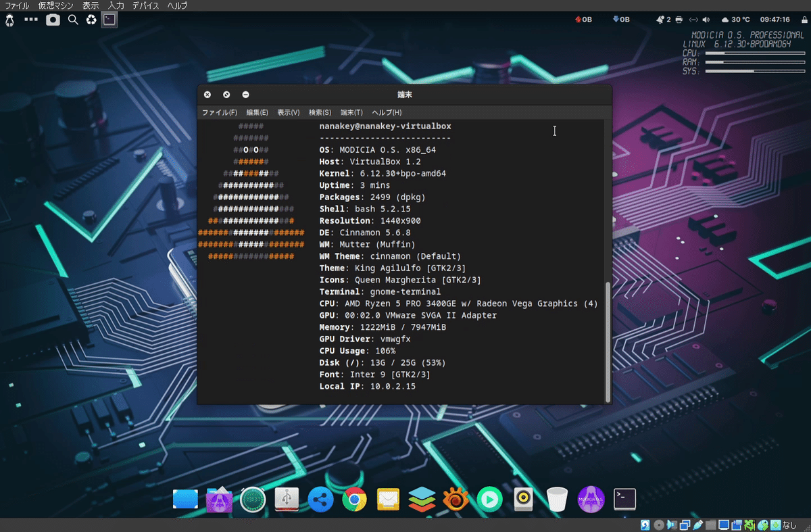Toggle the shared clipboard arrows icon in top panel
811x532 pixels.
click(693, 20)
